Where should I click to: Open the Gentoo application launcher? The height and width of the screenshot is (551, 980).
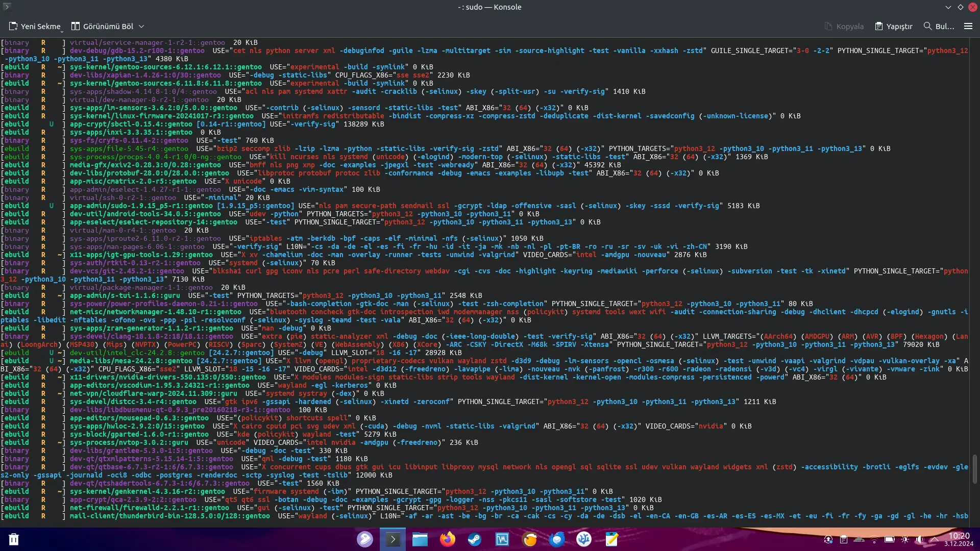(365, 539)
